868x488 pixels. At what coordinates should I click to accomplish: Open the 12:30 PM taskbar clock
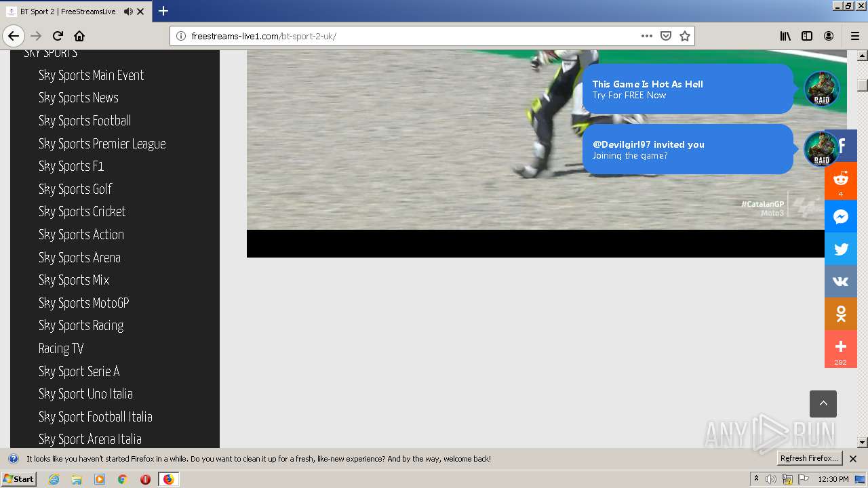(833, 479)
